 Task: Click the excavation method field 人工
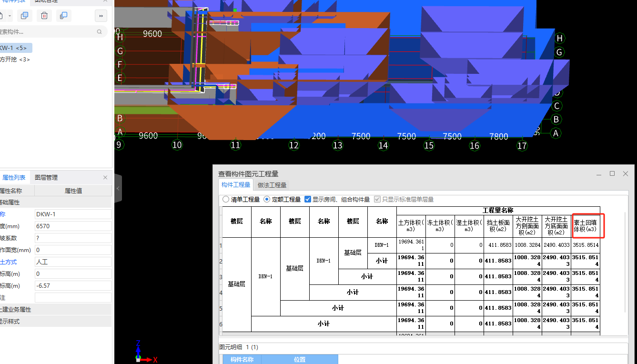point(73,262)
